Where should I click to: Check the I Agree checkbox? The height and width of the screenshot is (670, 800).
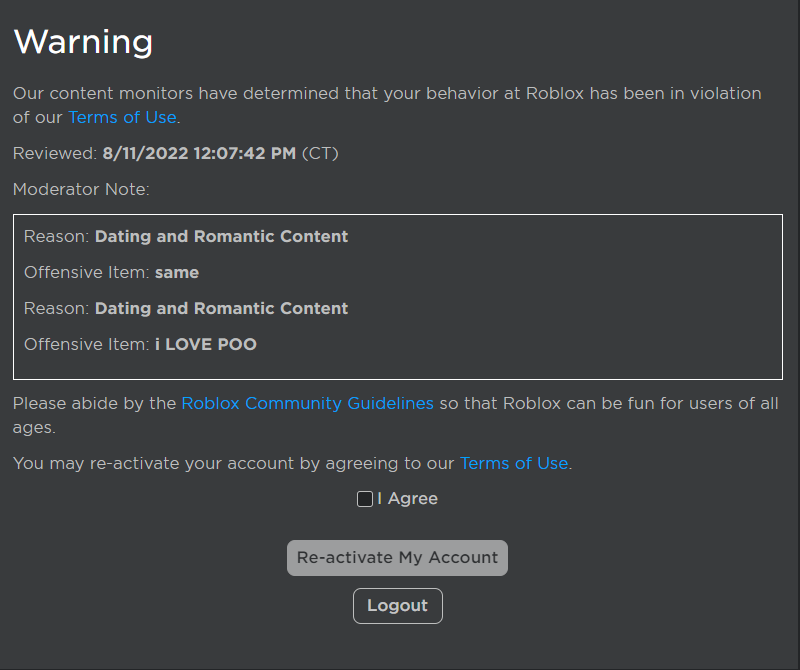tap(365, 499)
